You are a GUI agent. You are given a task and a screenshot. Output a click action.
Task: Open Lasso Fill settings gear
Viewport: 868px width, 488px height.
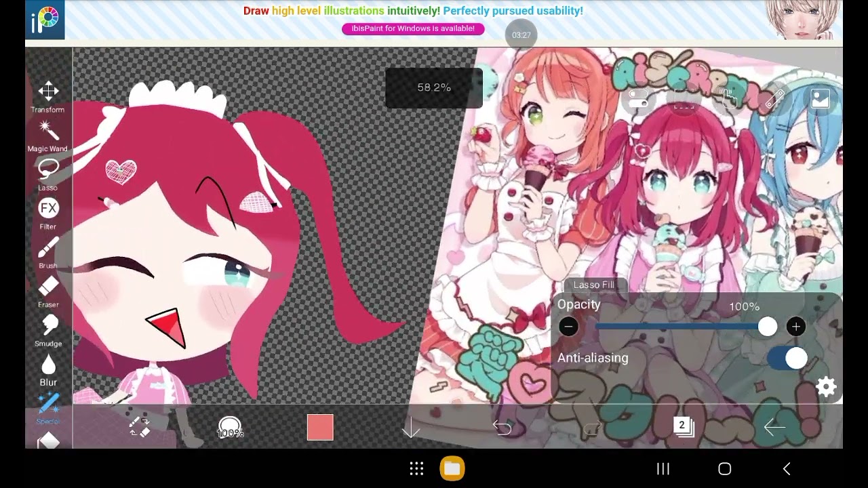[826, 387]
